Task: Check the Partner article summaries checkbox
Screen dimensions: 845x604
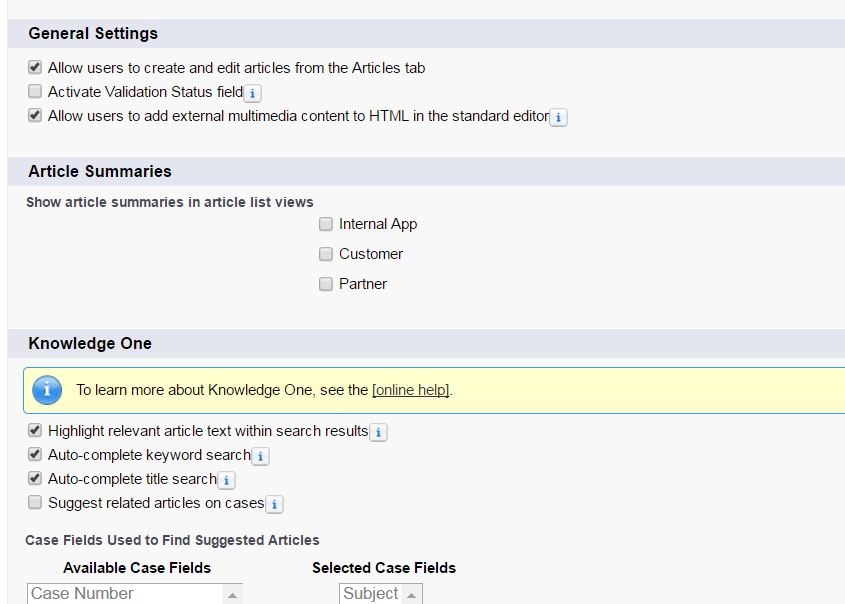Action: point(326,284)
